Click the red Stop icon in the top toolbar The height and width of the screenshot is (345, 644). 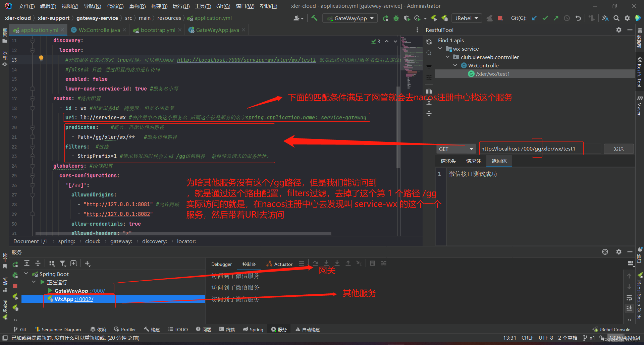[500, 18]
